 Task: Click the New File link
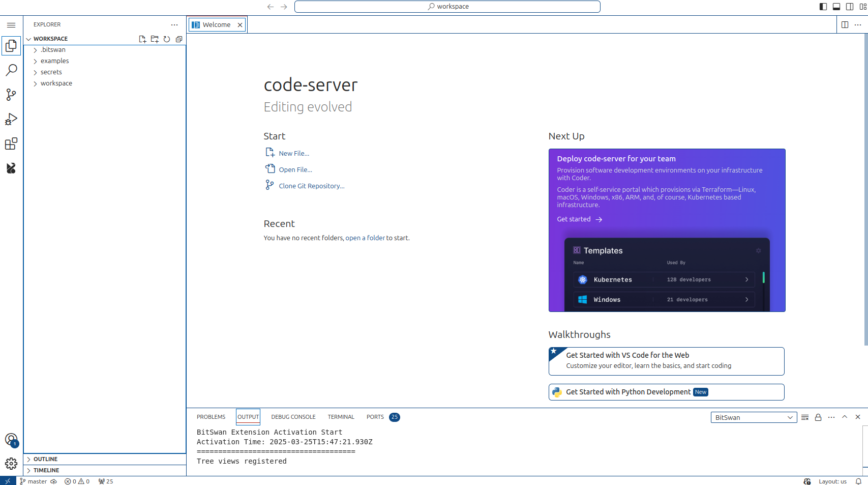pyautogui.click(x=294, y=154)
